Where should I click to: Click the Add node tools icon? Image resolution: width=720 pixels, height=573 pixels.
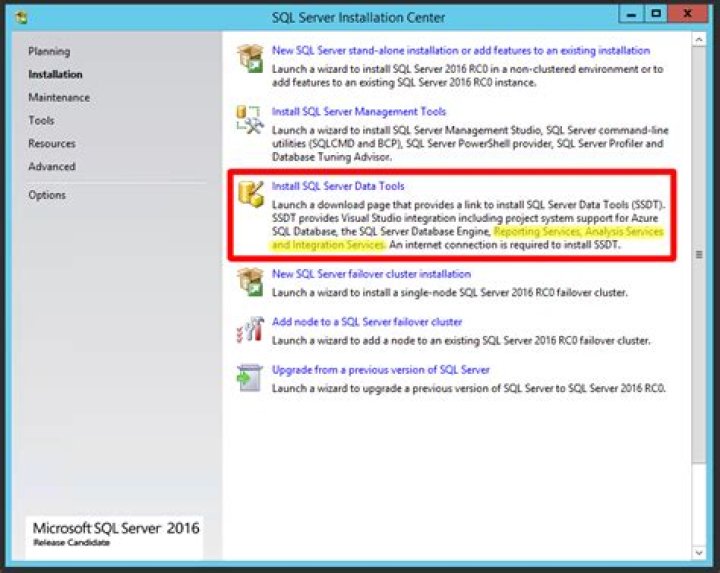pos(250,329)
